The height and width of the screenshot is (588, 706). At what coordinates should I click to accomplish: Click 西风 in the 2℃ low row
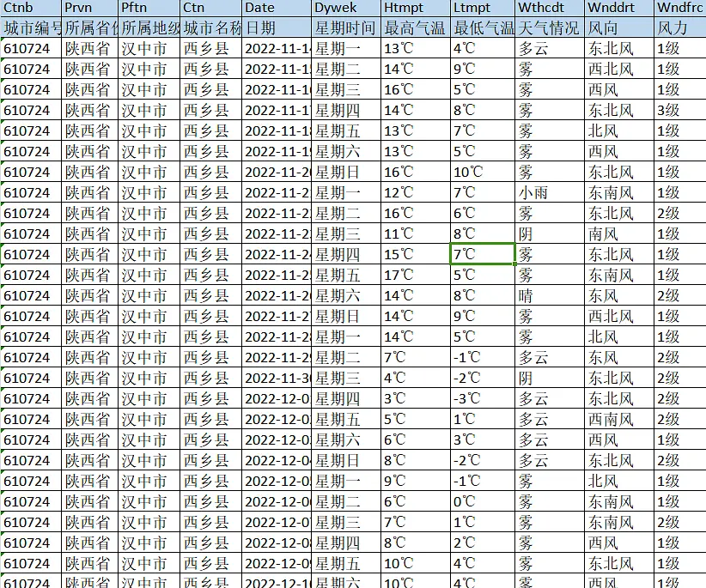pyautogui.click(x=619, y=543)
